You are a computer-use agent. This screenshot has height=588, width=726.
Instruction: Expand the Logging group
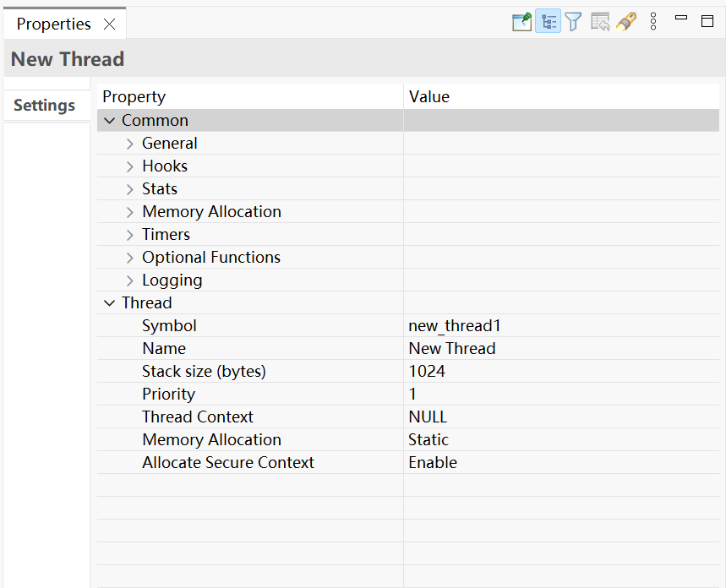point(129,280)
